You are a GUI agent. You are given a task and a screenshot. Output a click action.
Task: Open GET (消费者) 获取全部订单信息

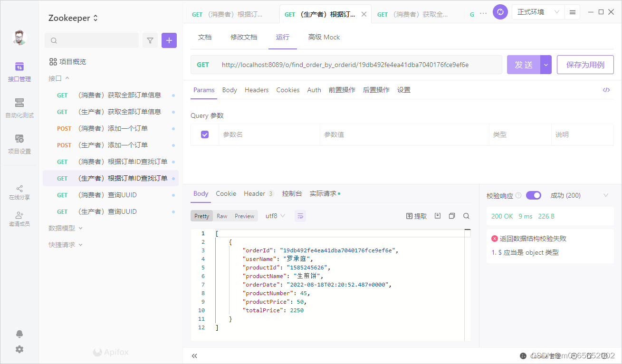[x=111, y=95]
